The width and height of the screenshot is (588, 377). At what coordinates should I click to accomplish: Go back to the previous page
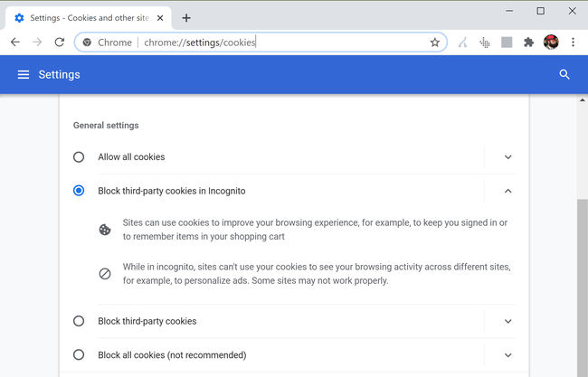coord(15,42)
